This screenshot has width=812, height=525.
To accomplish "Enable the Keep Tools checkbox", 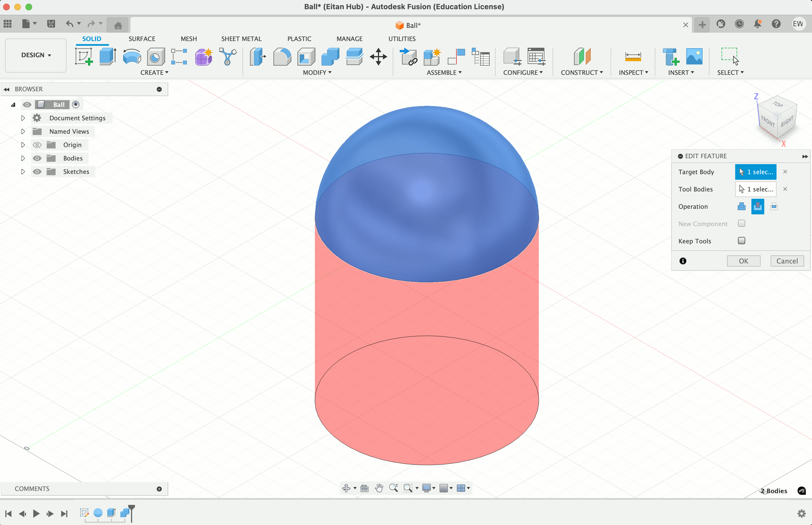I will (x=741, y=241).
